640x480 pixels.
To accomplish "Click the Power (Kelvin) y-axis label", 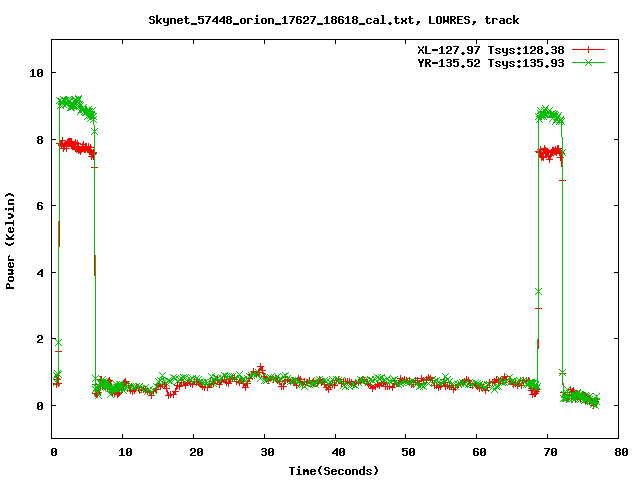I will 10,241.
